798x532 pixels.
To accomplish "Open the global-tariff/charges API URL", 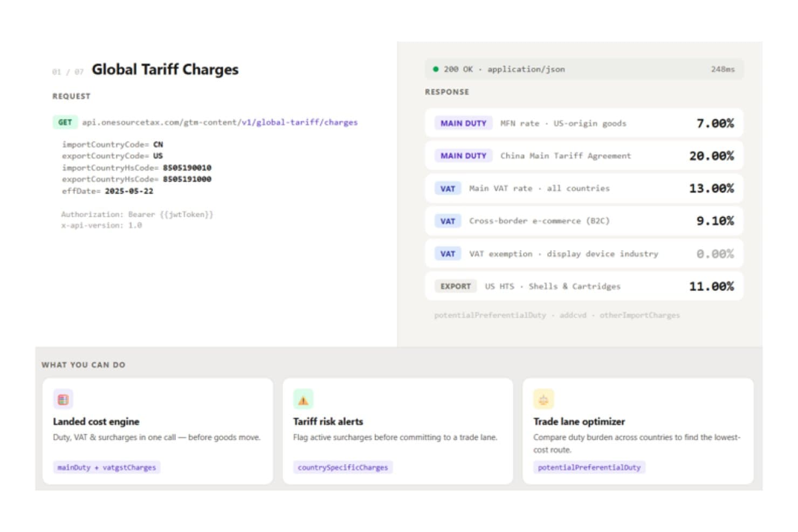I will tap(219, 122).
